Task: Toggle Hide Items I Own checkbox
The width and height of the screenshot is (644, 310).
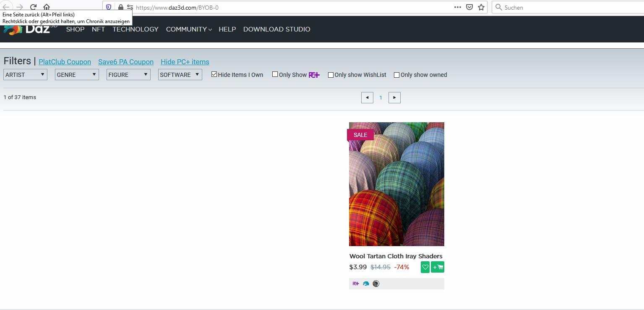Action: (x=214, y=74)
